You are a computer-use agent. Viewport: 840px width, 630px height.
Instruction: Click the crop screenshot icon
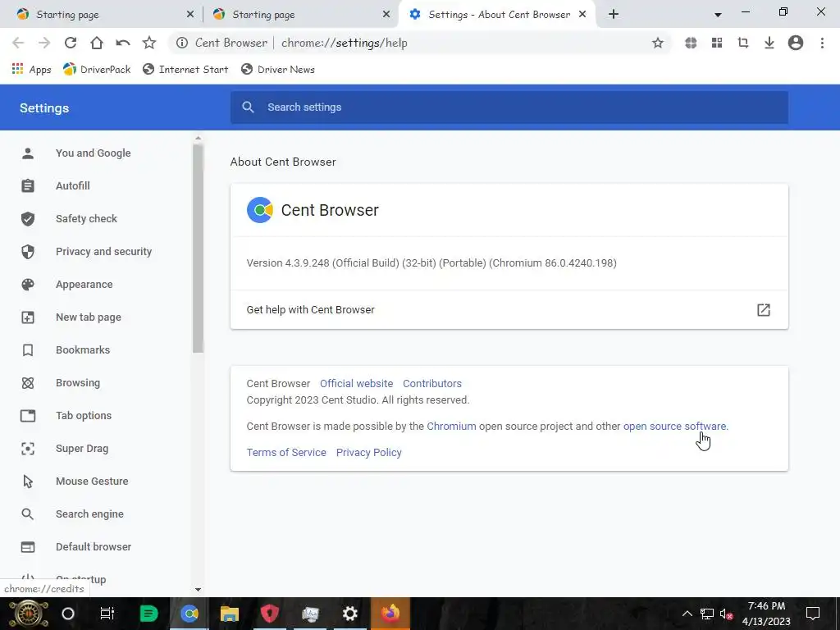[x=743, y=43]
